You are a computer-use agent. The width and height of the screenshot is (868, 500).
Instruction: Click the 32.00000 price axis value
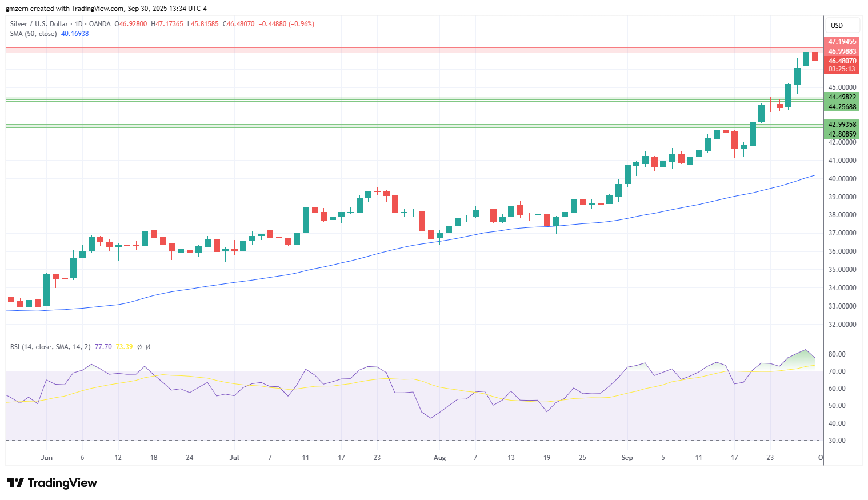[x=842, y=325]
